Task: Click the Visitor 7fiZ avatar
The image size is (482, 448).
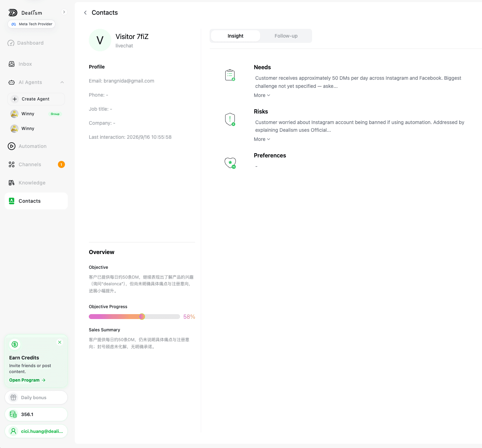Action: [100, 40]
